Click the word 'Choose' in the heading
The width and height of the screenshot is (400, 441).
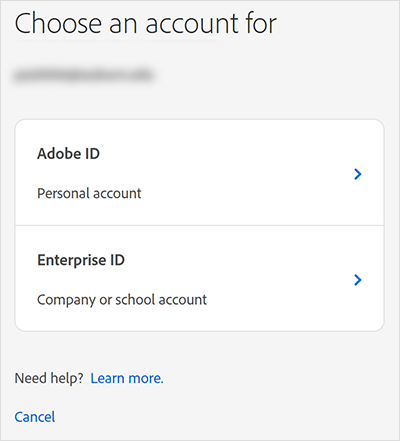coord(58,23)
